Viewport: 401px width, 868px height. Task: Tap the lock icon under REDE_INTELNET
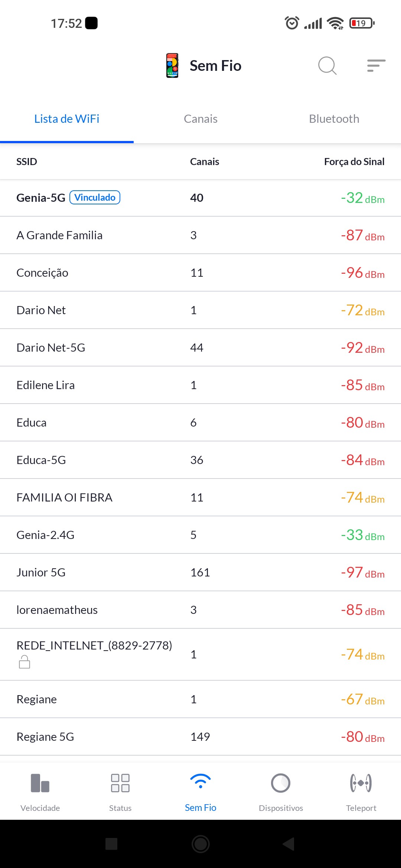coord(25,662)
